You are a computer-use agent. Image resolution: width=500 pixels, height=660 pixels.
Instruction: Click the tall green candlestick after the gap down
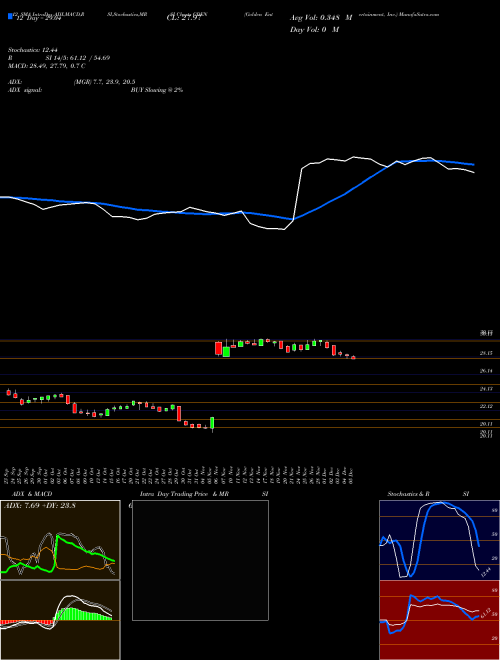click(212, 424)
